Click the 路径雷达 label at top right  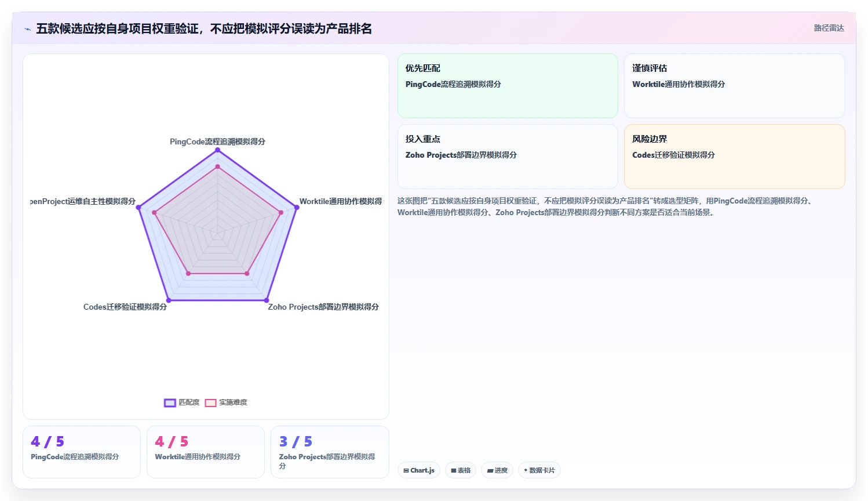coord(829,28)
